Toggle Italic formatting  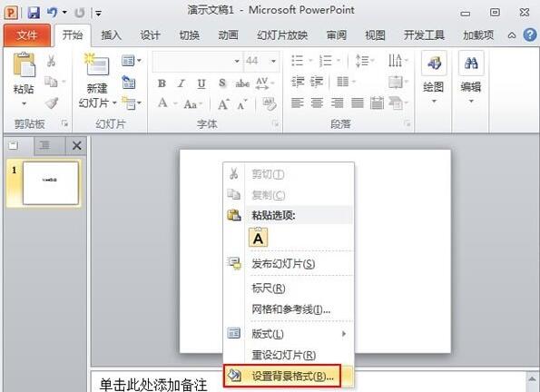[x=182, y=83]
